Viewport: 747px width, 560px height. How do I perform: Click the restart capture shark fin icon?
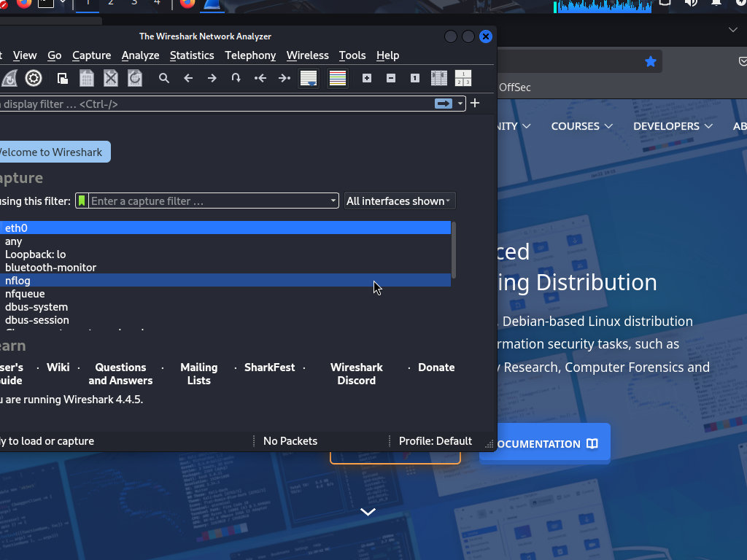click(x=9, y=79)
